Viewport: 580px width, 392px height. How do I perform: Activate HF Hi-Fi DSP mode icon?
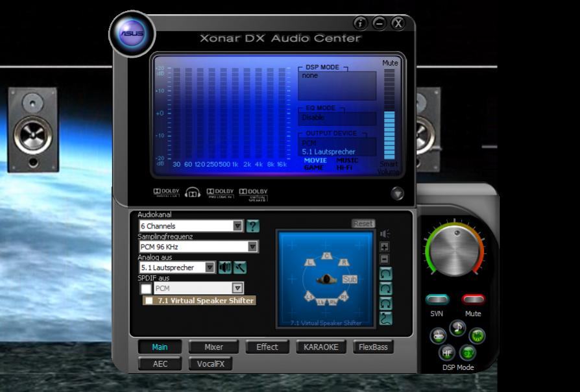[447, 353]
